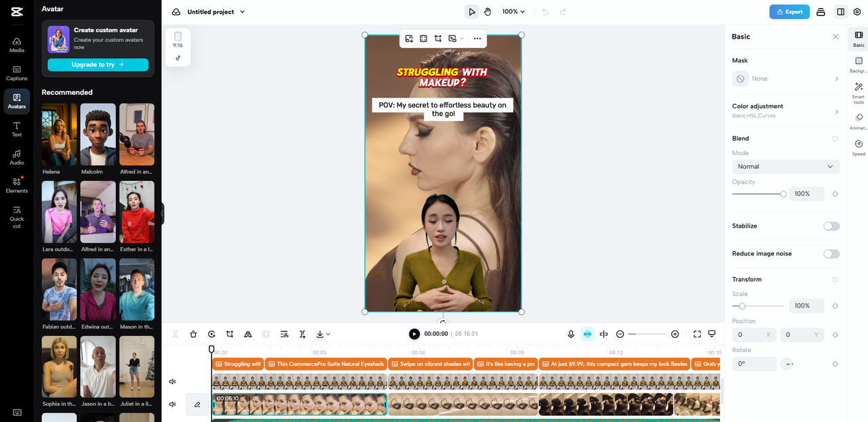Open the download dropdown in timeline toolbar

pos(323,334)
